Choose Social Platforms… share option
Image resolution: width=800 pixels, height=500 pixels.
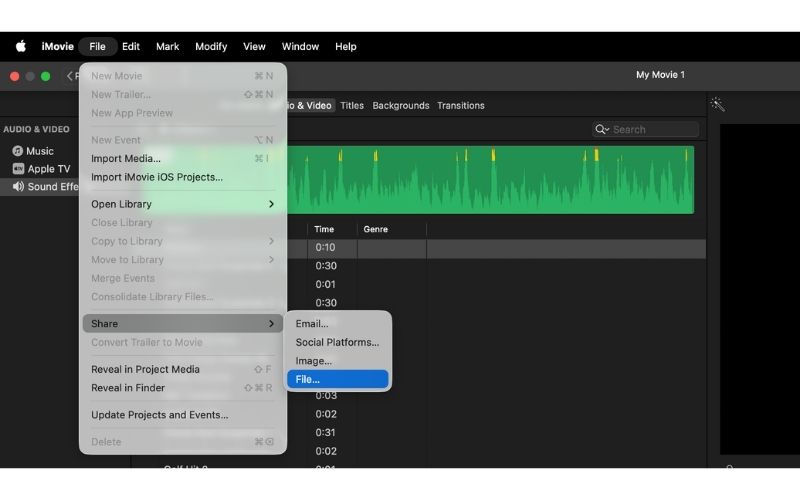click(x=338, y=342)
